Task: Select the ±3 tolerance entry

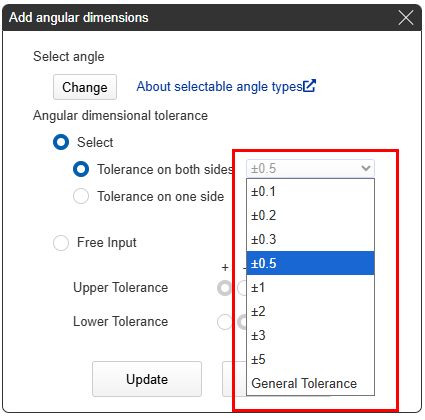Action: point(310,335)
